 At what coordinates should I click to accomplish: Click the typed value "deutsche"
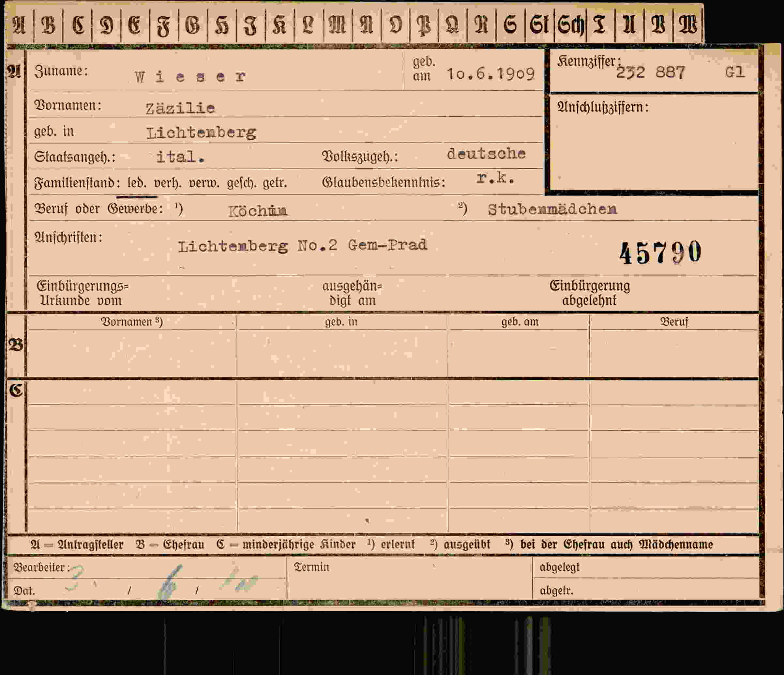(x=487, y=153)
